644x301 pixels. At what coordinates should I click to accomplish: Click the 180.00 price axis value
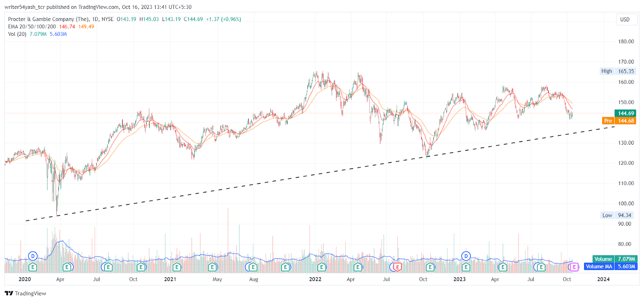pos(626,42)
